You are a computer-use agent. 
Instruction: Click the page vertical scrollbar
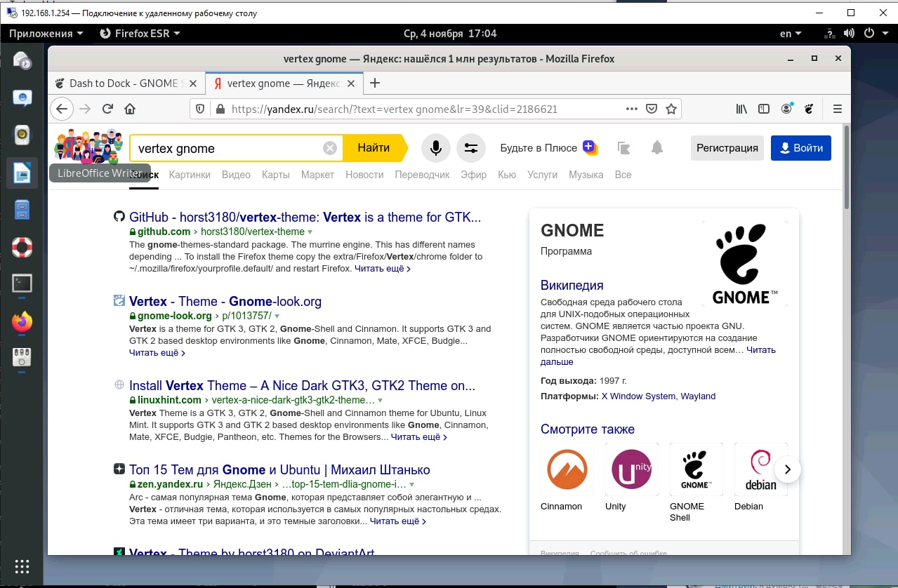click(x=847, y=167)
